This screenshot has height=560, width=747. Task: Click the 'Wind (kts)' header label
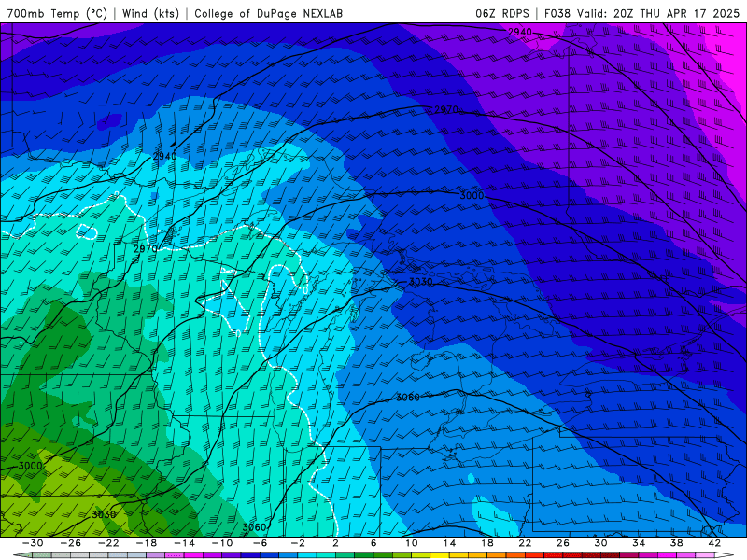pyautogui.click(x=150, y=13)
